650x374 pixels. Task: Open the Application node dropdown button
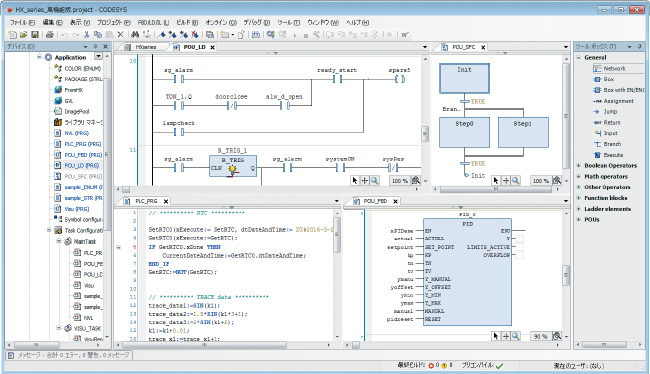(98, 56)
